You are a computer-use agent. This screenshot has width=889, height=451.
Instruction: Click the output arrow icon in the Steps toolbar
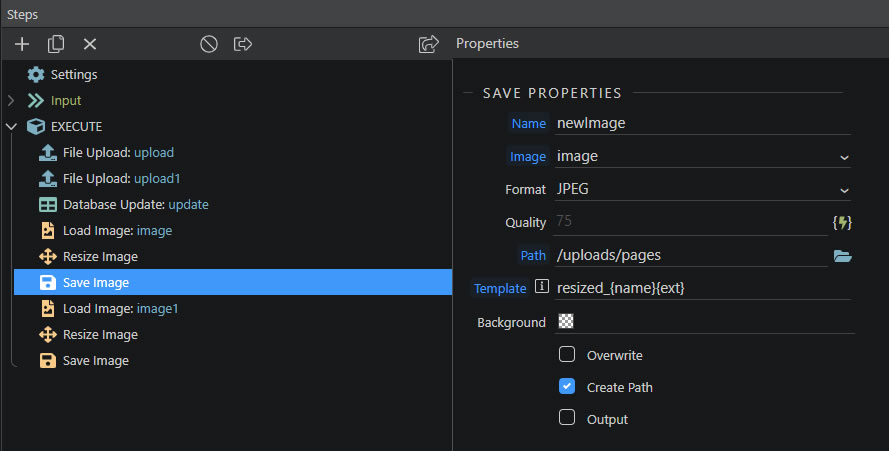point(243,44)
